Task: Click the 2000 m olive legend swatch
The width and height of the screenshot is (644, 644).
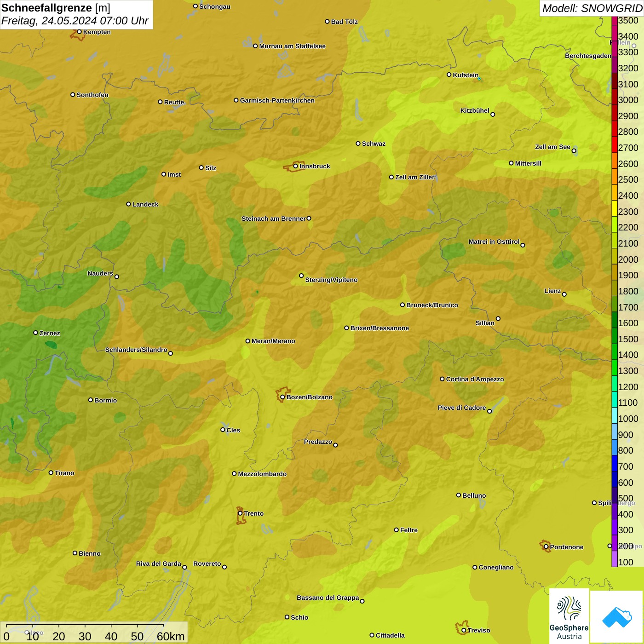Action: pos(615,256)
